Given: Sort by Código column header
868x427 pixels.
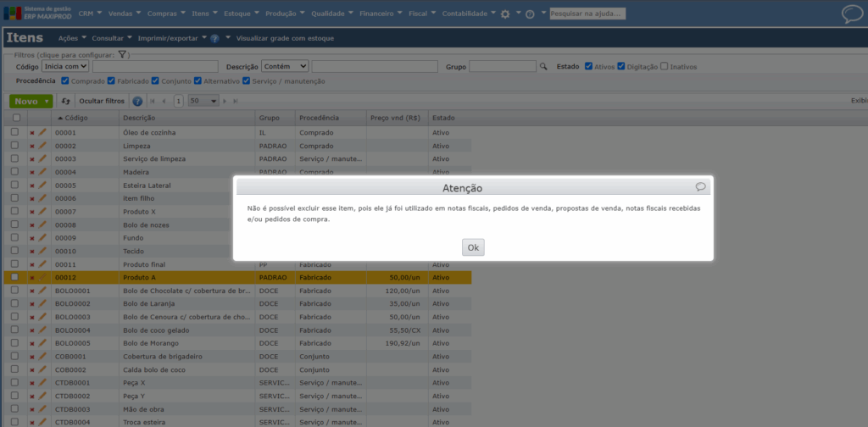Looking at the screenshot, I should 86,118.
